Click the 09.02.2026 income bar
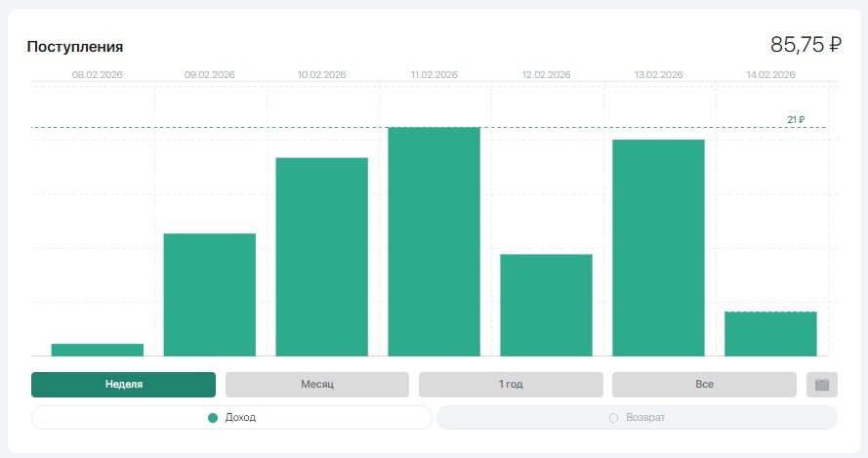Viewport: 868px width, 458px height. click(210, 295)
